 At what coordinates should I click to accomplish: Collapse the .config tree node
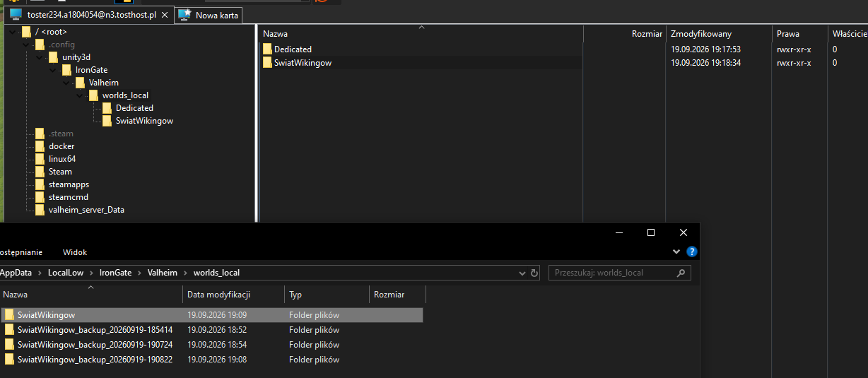[x=25, y=45]
